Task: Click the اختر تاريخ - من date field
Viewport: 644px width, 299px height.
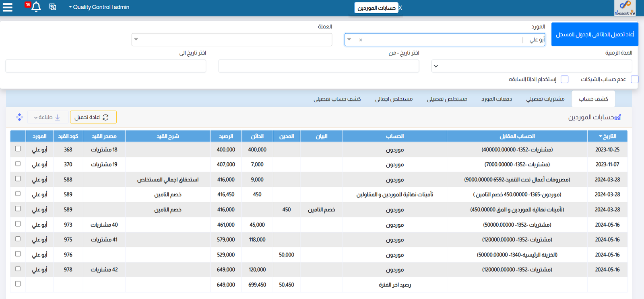Action: click(318, 66)
